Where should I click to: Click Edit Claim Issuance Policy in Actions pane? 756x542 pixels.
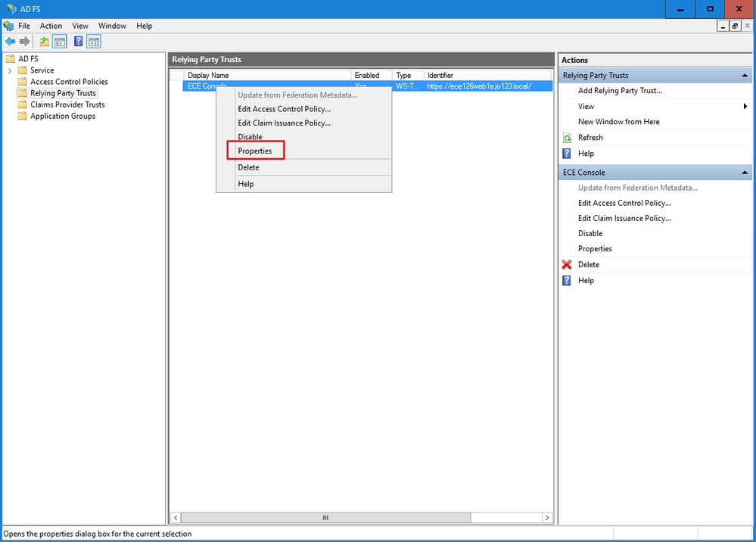(624, 219)
